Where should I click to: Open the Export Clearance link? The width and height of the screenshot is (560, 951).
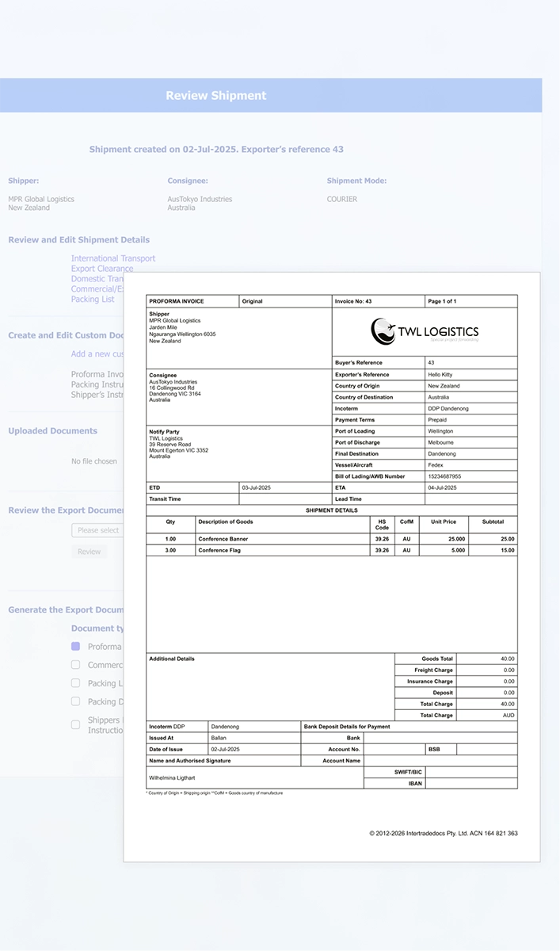coord(102,269)
